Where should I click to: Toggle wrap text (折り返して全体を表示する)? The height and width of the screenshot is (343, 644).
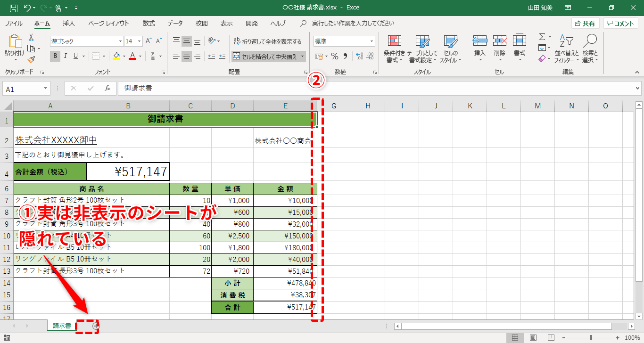click(x=267, y=41)
